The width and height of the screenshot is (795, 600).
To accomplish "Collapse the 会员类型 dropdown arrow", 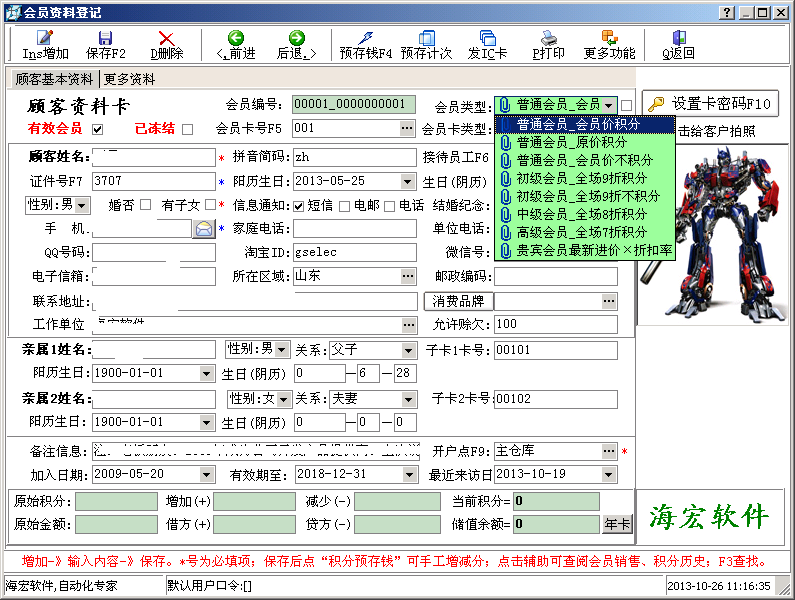I will (x=609, y=105).
